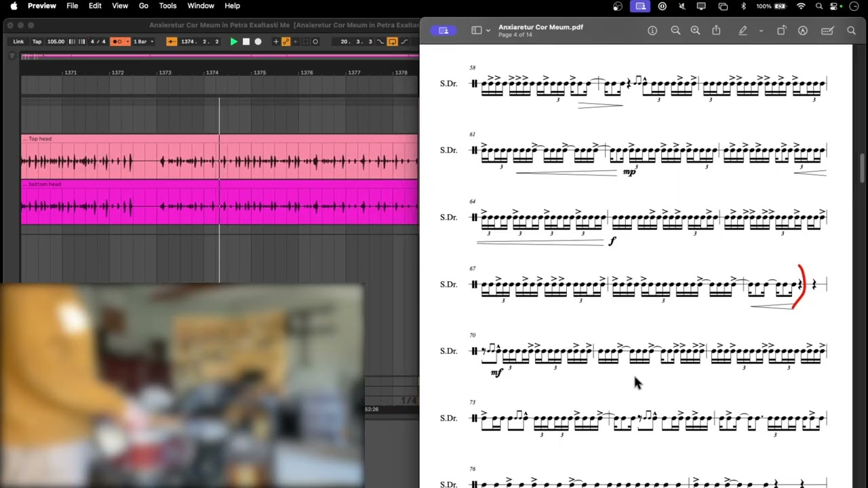Click the Zoom Out magnifier in Preview

point(675,30)
